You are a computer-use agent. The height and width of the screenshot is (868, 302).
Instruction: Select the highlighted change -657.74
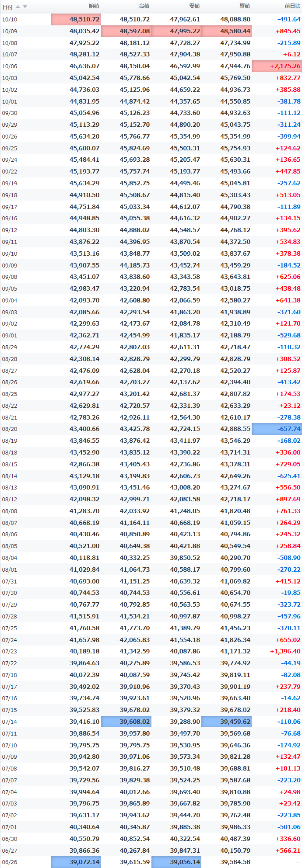[x=277, y=429]
